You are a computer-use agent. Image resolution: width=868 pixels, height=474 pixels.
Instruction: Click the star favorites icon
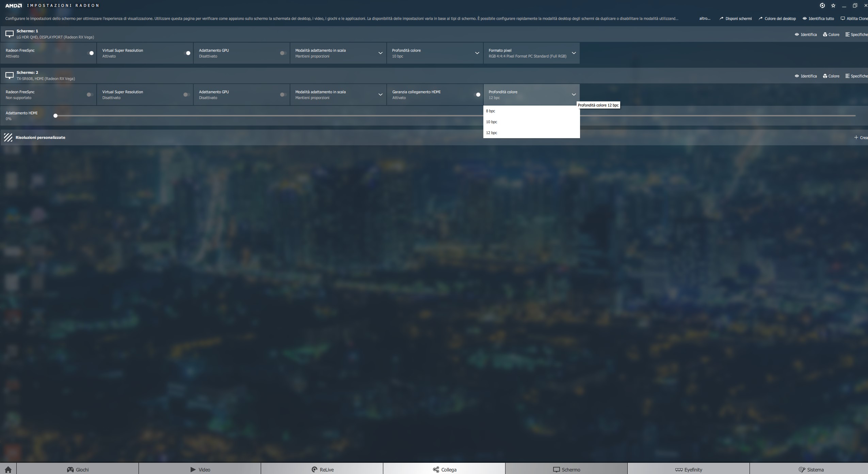pos(833,5)
